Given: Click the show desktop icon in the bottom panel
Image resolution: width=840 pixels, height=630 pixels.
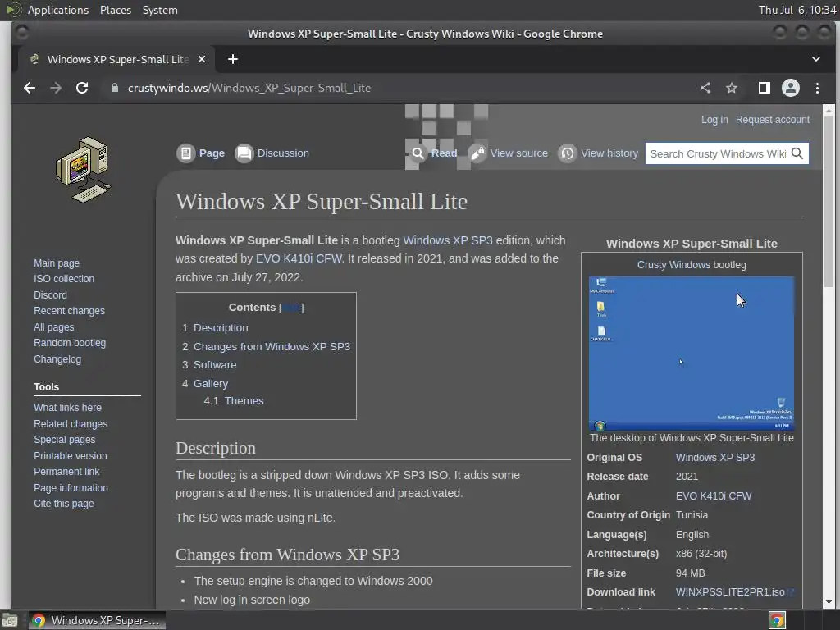Looking at the screenshot, I should tap(10, 621).
